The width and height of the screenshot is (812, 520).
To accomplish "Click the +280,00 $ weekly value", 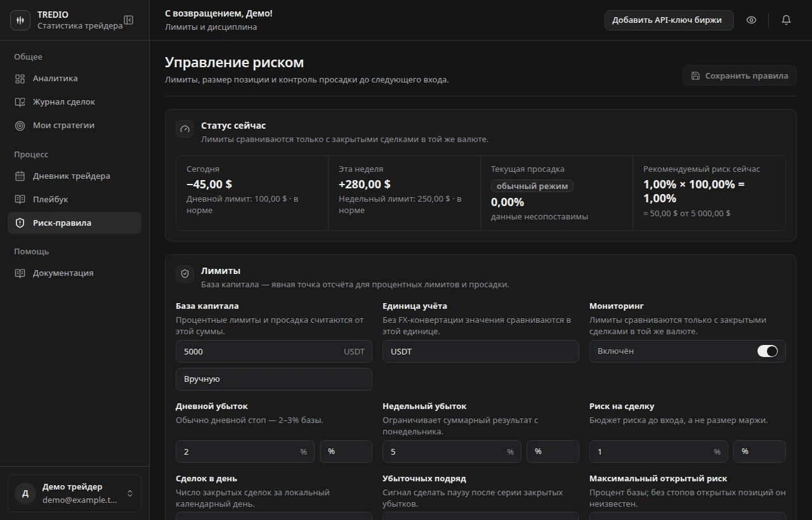I will coord(365,184).
